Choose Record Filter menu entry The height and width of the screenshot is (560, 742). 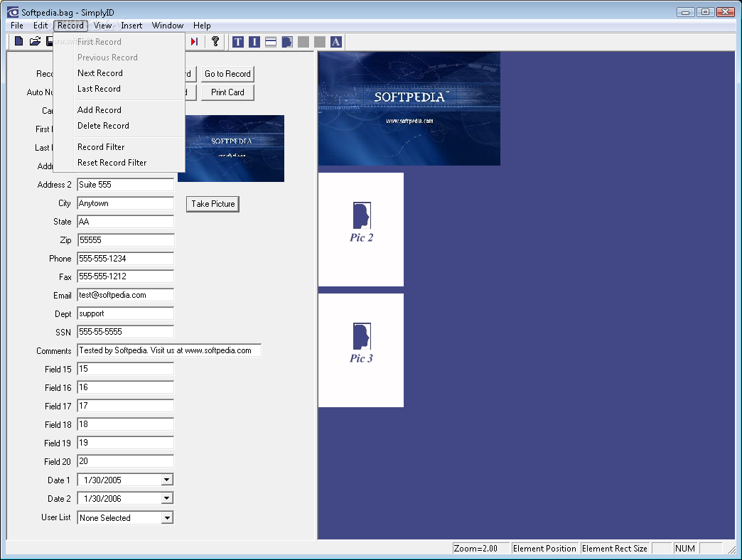coord(119,146)
